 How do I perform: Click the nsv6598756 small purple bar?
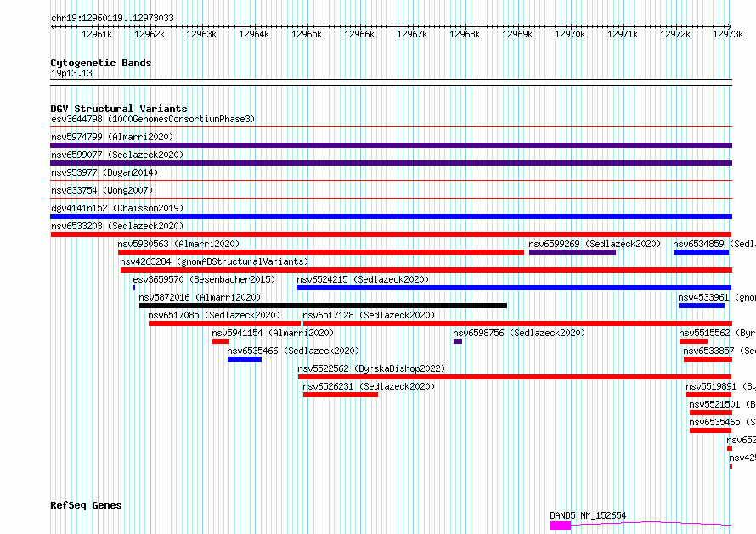point(458,341)
